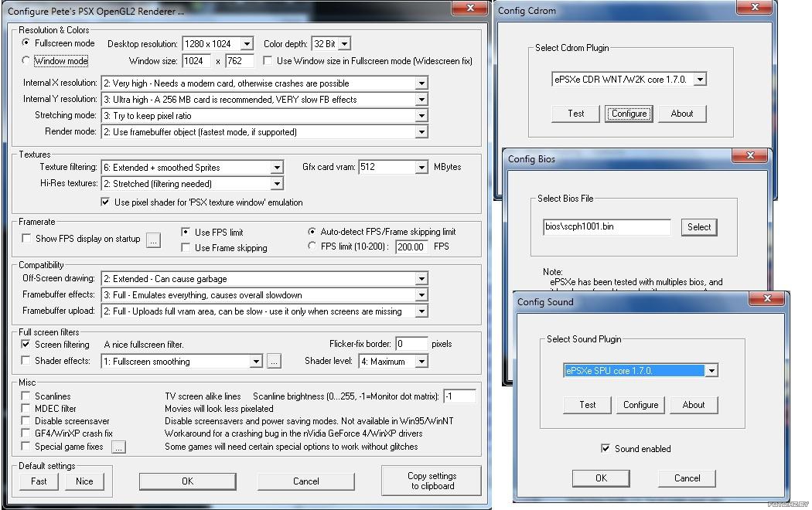Click the Scanline brightness field

coord(459,396)
